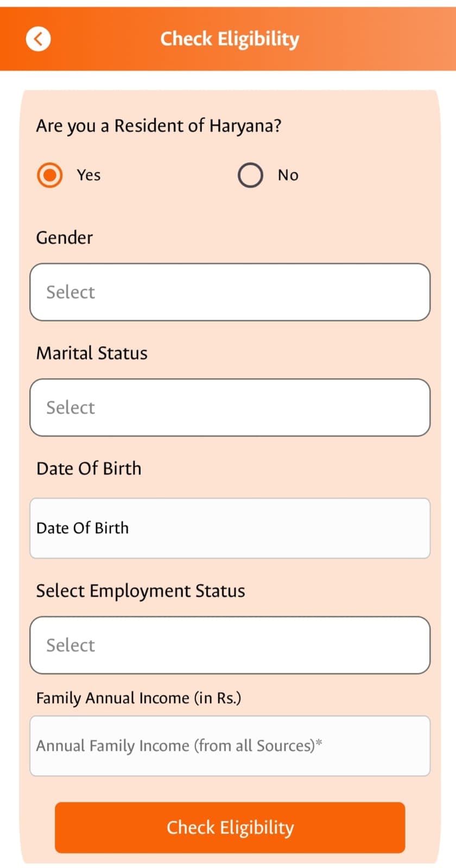Viewport: 456px width, 868px height.
Task: Click the No radio label text
Action: click(x=288, y=175)
